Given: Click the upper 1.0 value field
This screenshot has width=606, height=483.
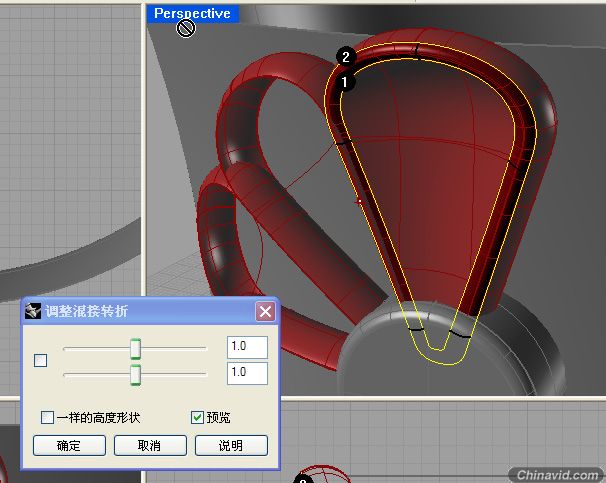Looking at the screenshot, I should pyautogui.click(x=247, y=347).
